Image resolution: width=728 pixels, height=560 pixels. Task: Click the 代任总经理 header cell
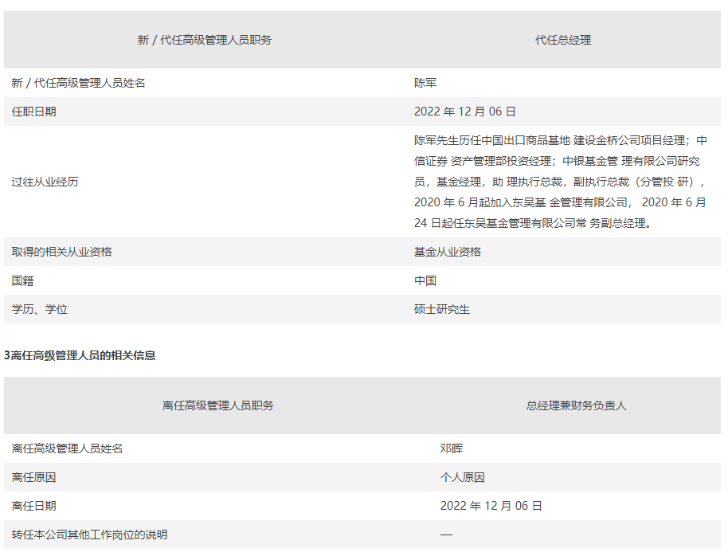[x=562, y=40]
